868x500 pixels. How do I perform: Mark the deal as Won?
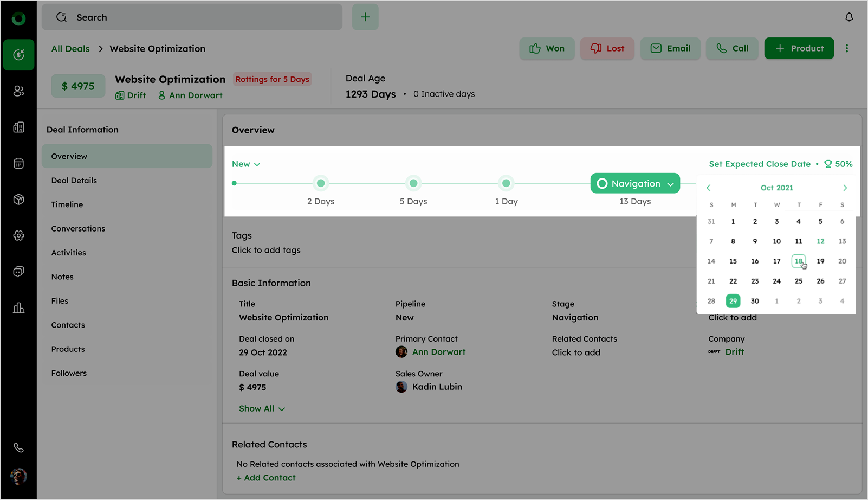(x=547, y=48)
